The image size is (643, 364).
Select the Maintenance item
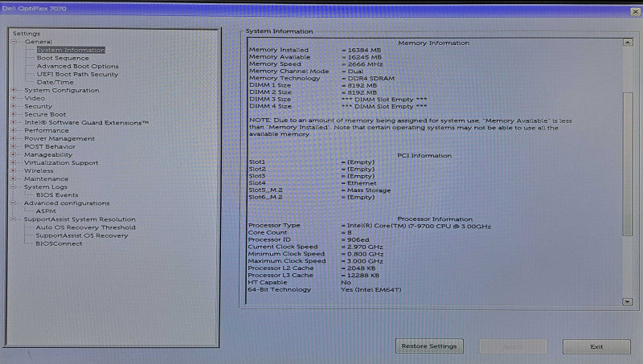pyautogui.click(x=46, y=178)
